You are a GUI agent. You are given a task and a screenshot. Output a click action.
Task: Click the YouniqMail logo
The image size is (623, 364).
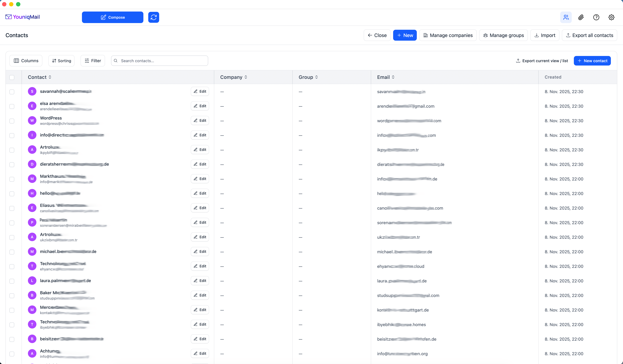[22, 17]
